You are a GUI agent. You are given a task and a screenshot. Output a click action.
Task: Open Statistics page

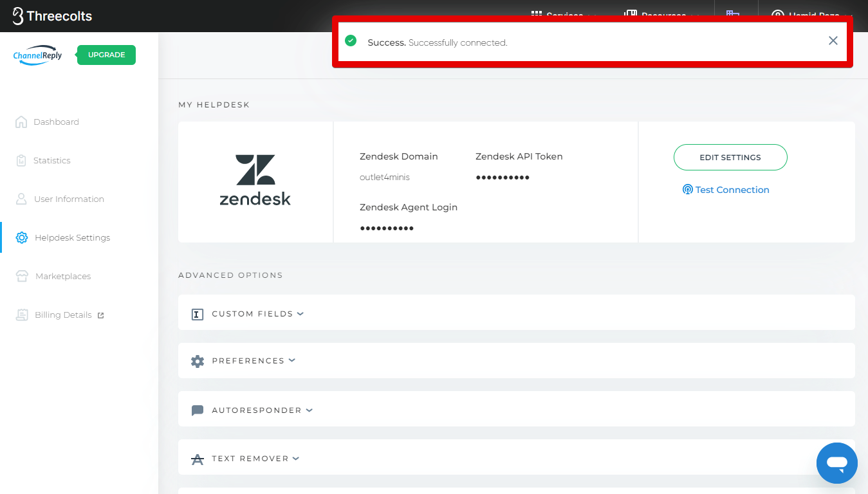52,160
